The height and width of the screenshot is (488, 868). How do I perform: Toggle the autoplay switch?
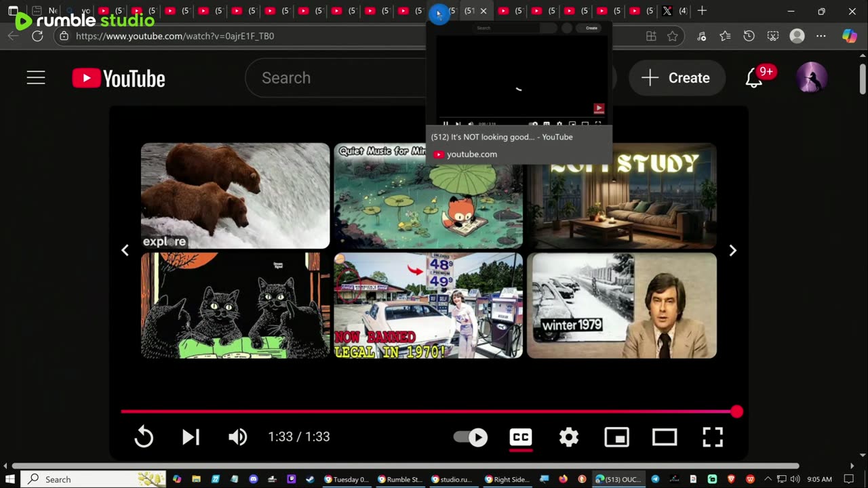point(471,437)
